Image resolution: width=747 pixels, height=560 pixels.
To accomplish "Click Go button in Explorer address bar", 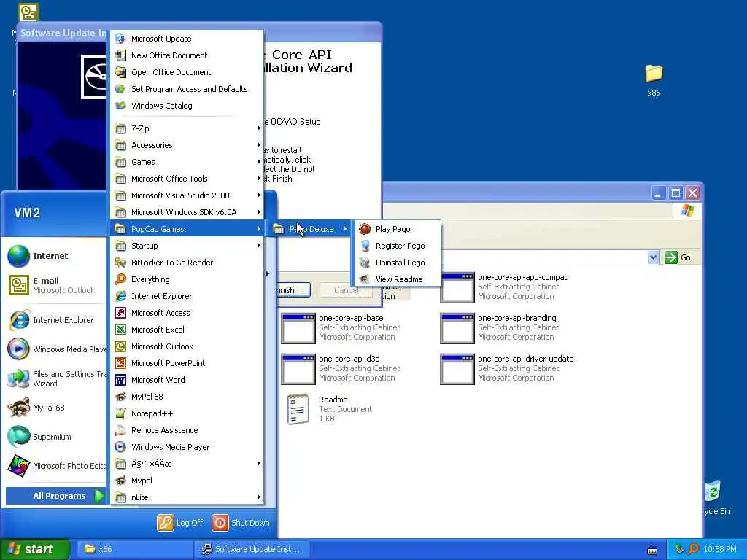I will 678,257.
